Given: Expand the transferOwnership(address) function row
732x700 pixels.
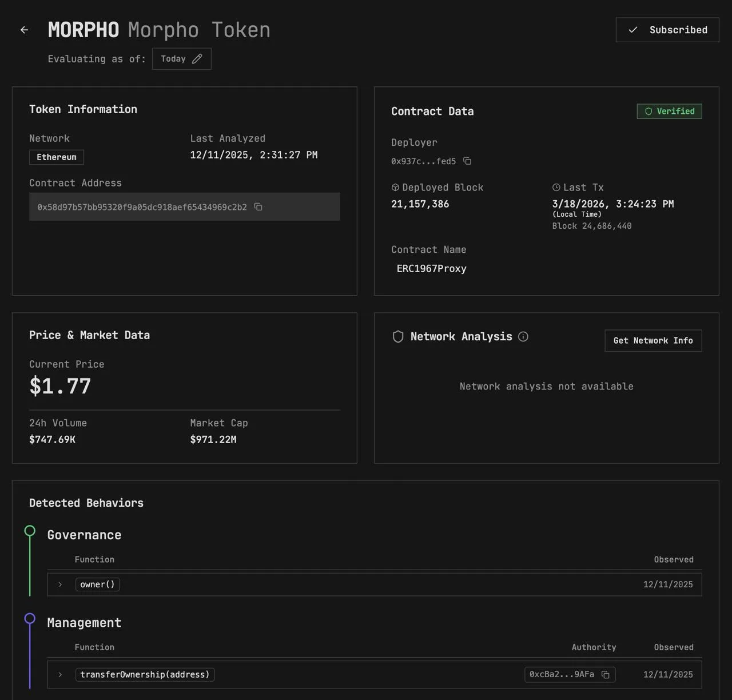Looking at the screenshot, I should (x=60, y=675).
